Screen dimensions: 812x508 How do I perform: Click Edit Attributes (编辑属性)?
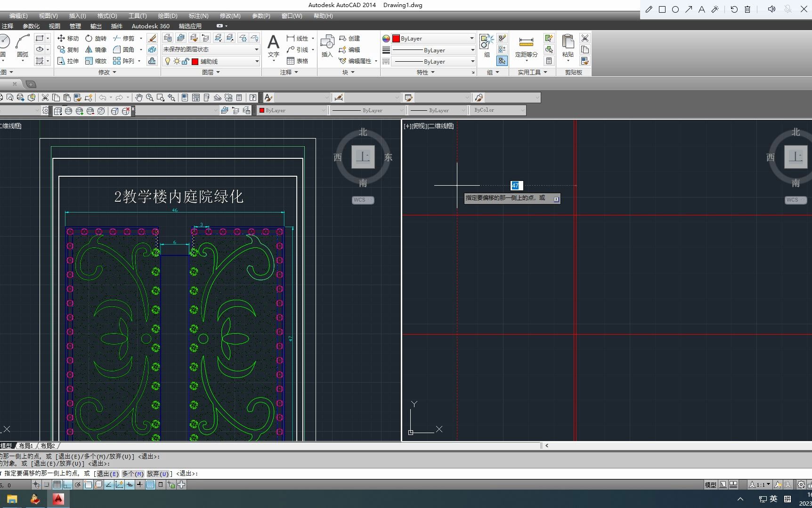tap(355, 61)
